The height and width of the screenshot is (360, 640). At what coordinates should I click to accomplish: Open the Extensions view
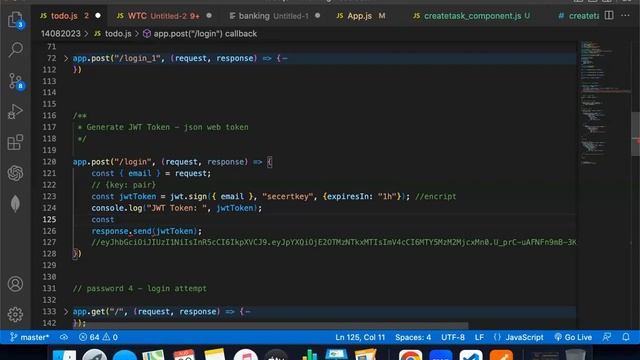pyautogui.click(x=15, y=142)
